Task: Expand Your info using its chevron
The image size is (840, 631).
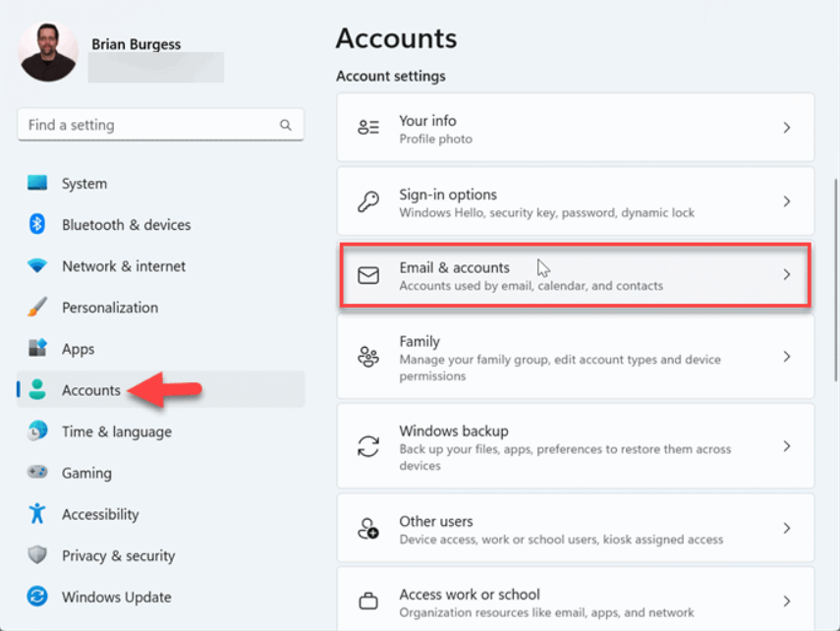Action: click(x=786, y=128)
